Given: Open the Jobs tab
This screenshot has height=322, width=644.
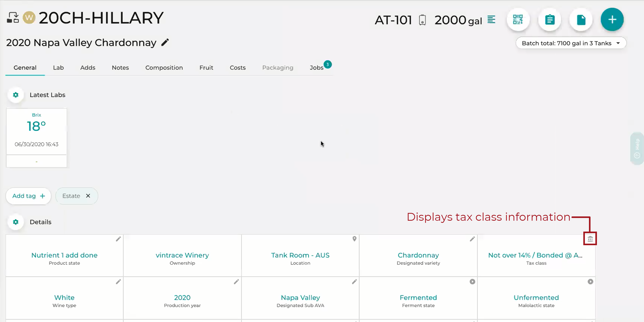Looking at the screenshot, I should coord(316,67).
